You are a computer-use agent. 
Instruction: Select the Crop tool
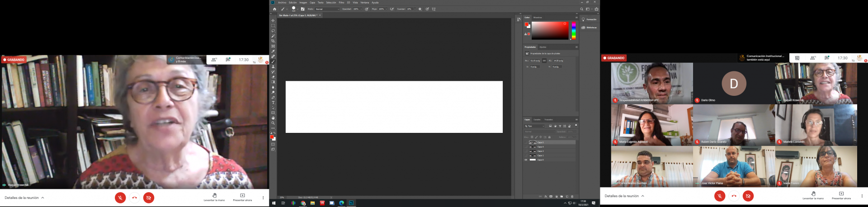[273, 41]
